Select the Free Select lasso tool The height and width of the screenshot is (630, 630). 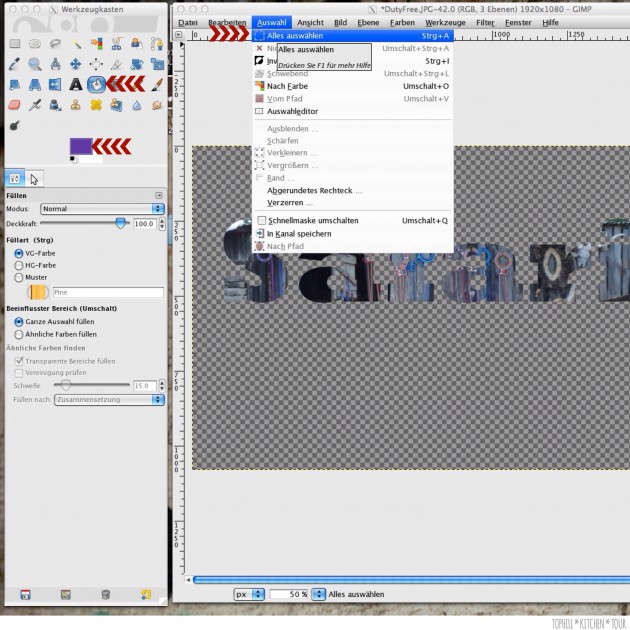tap(55, 43)
